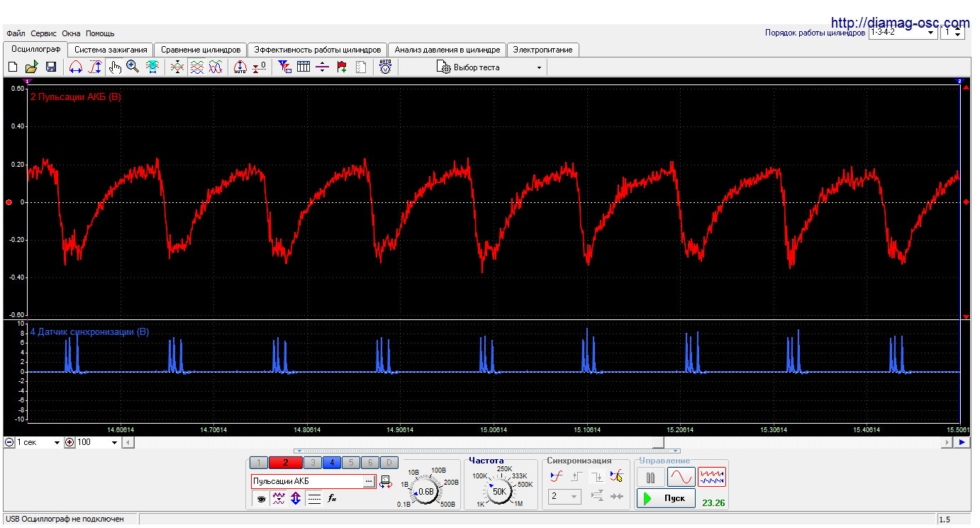Image resolution: width=980 pixels, height=528 pixels.
Task: Switch to the Электропитание tab
Action: click(544, 50)
